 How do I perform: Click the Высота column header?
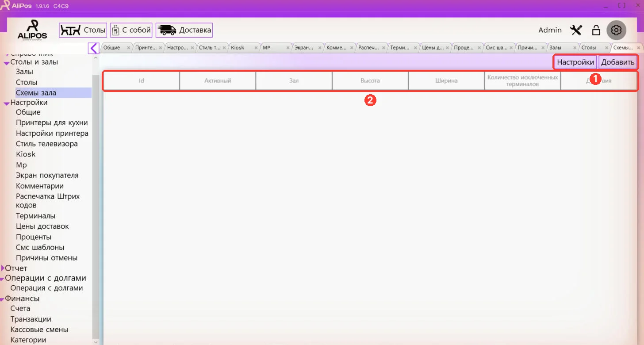click(x=370, y=81)
